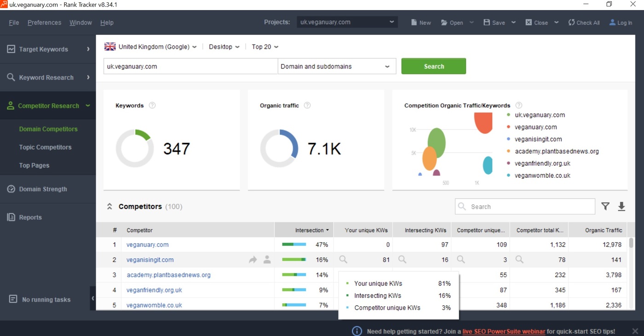Dismiss the webinar notification bar
644x336 pixels.
point(635,331)
